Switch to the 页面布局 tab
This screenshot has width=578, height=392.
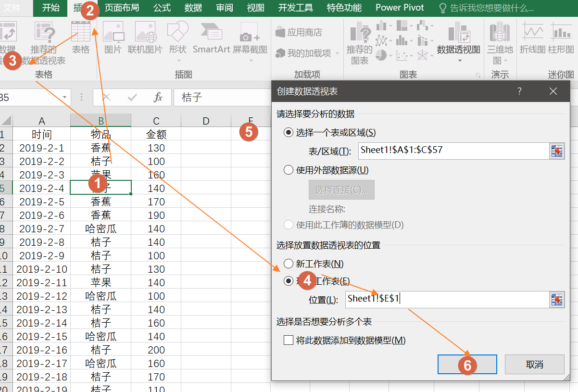click(122, 8)
